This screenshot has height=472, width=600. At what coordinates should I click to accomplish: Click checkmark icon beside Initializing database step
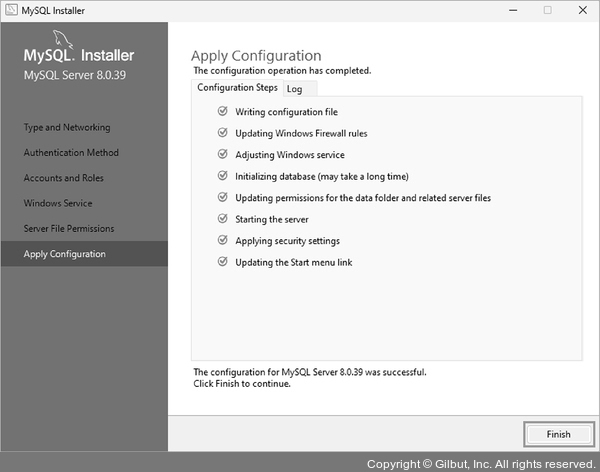tap(222, 176)
